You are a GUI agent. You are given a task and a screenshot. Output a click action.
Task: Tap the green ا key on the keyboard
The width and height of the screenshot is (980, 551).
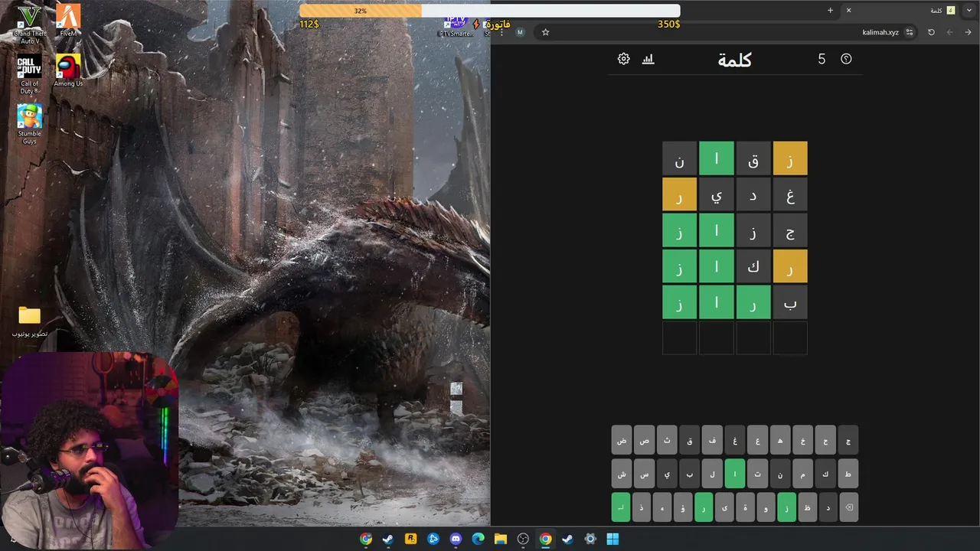(x=735, y=474)
